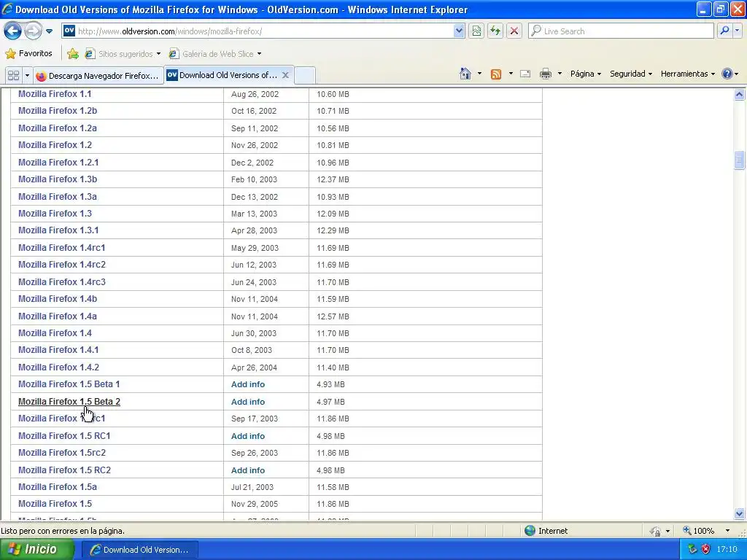Open Mozilla Firefox 1.1 link

pyautogui.click(x=55, y=94)
